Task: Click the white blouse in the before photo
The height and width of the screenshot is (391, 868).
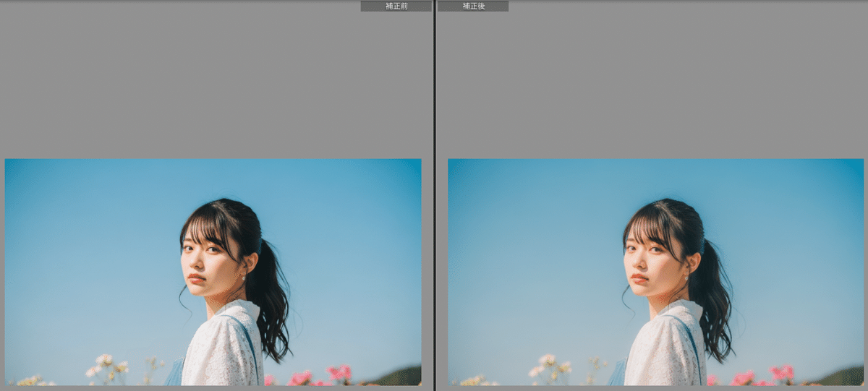Action: 221,347
